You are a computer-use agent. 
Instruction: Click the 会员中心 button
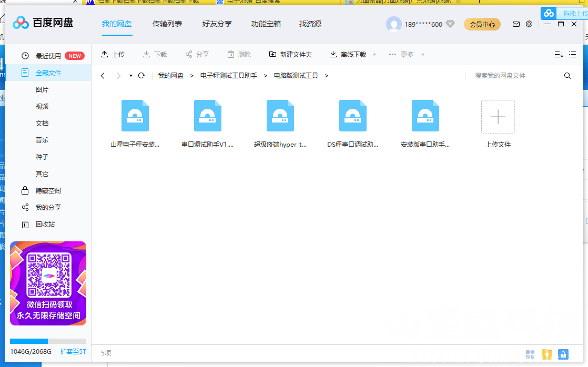482,24
